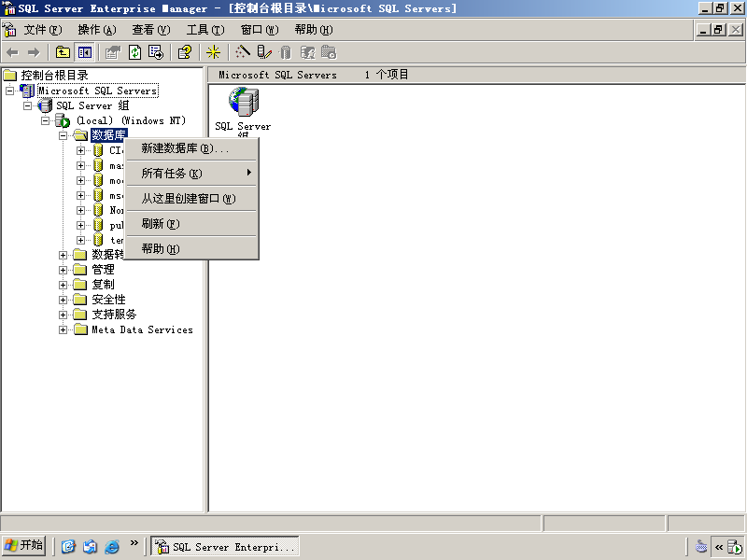Select the 支持服务 tree item
The image size is (747, 560).
pos(114,315)
